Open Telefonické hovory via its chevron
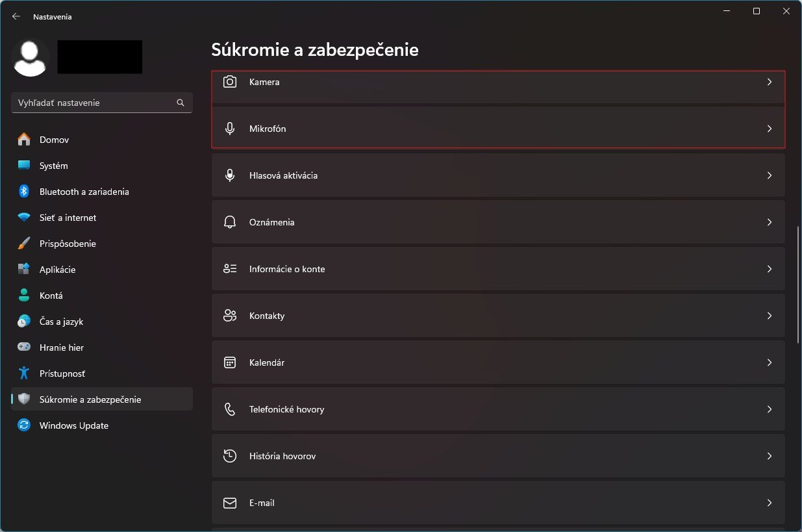The height and width of the screenshot is (532, 802). [x=770, y=409]
